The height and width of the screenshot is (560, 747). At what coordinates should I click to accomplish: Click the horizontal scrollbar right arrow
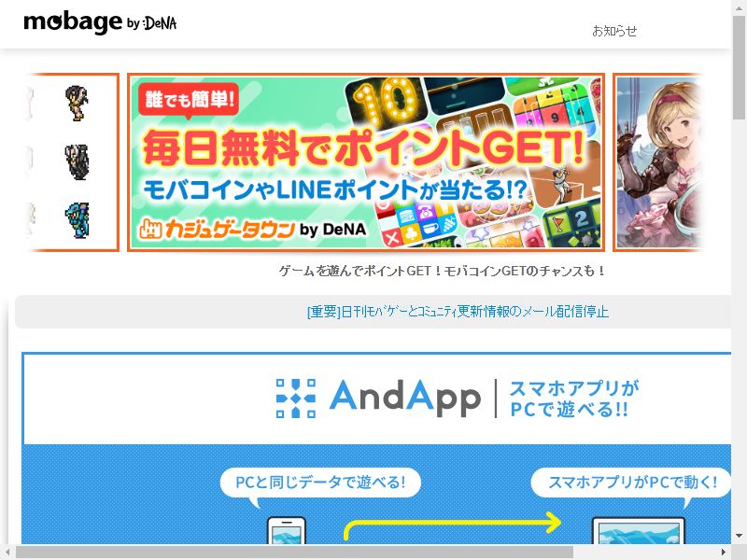click(x=725, y=552)
